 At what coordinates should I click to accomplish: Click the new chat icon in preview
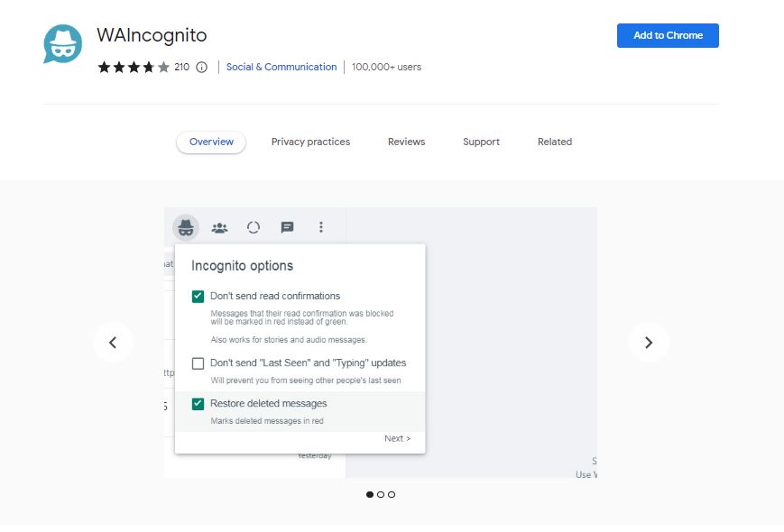pyautogui.click(x=288, y=228)
